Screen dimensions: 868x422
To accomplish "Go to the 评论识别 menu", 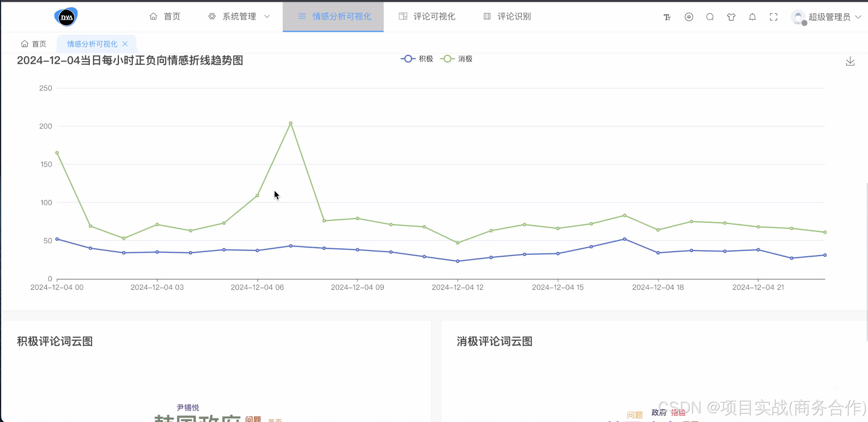I will (507, 16).
